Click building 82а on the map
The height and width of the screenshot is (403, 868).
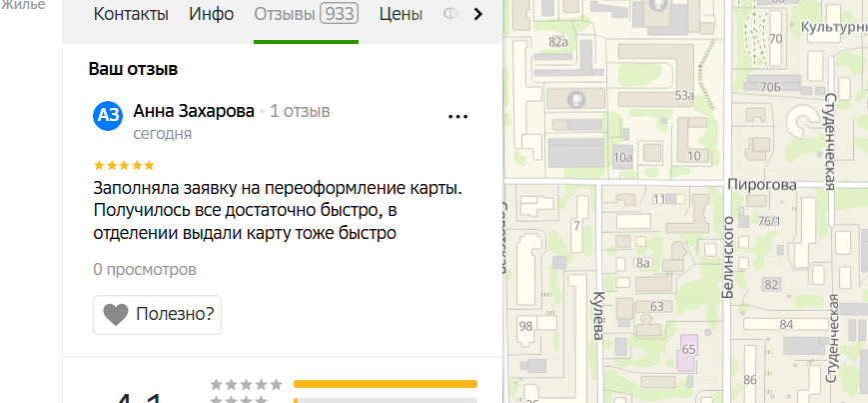click(x=558, y=42)
